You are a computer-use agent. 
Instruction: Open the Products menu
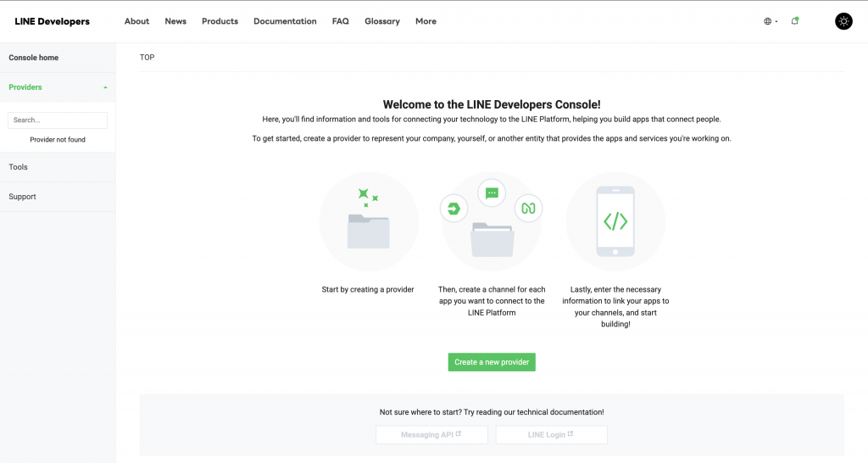pyautogui.click(x=220, y=21)
